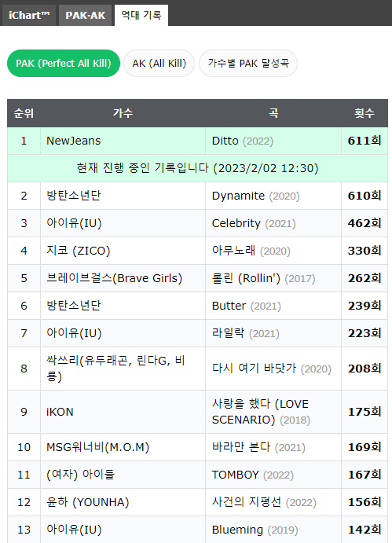The width and height of the screenshot is (392, 543).
Task: Choose the AK (All Kill) filter
Action: click(159, 64)
